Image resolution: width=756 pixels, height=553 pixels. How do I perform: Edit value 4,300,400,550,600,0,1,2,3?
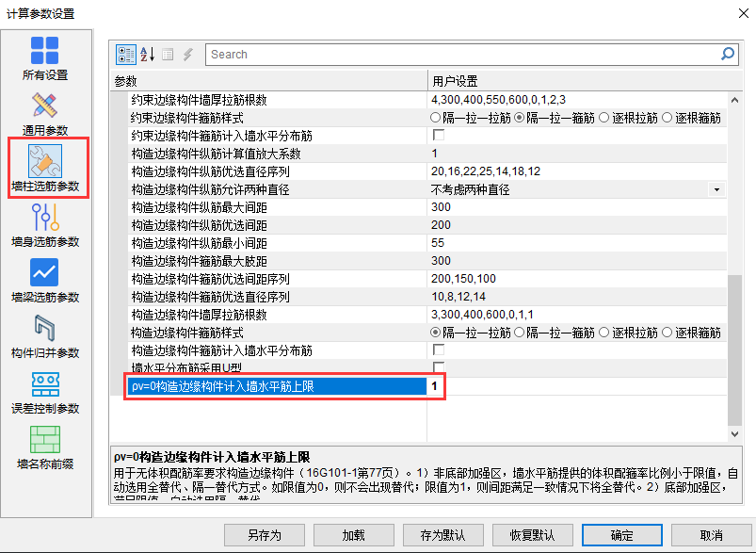point(576,100)
